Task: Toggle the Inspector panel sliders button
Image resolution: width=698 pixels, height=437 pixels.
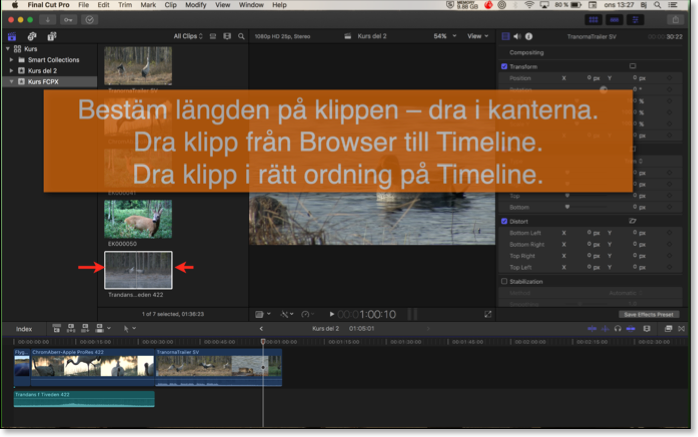Action: [635, 20]
